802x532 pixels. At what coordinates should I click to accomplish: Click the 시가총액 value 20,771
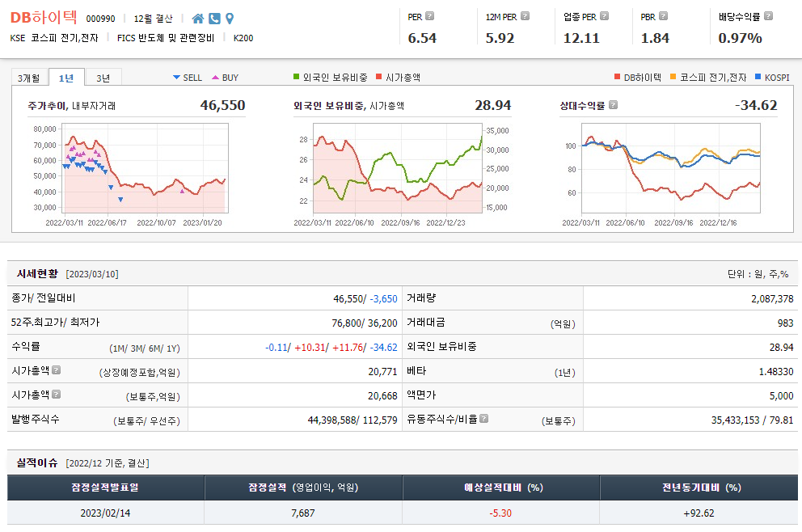coord(382,371)
